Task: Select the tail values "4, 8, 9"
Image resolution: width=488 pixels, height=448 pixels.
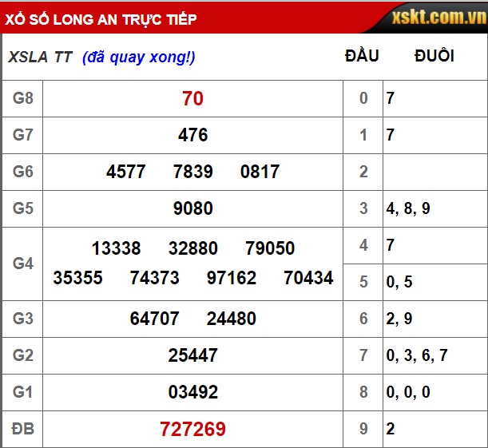Action: (x=408, y=208)
